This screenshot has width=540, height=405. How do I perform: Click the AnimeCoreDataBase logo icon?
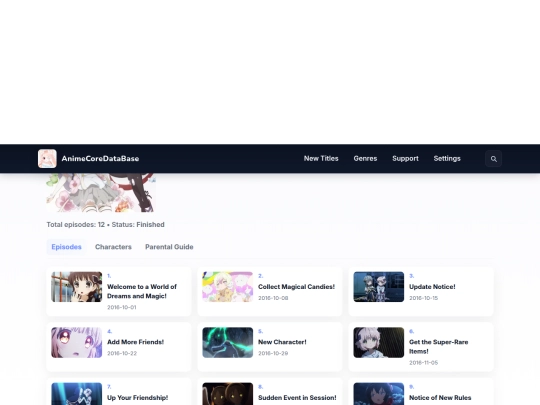coord(47,158)
